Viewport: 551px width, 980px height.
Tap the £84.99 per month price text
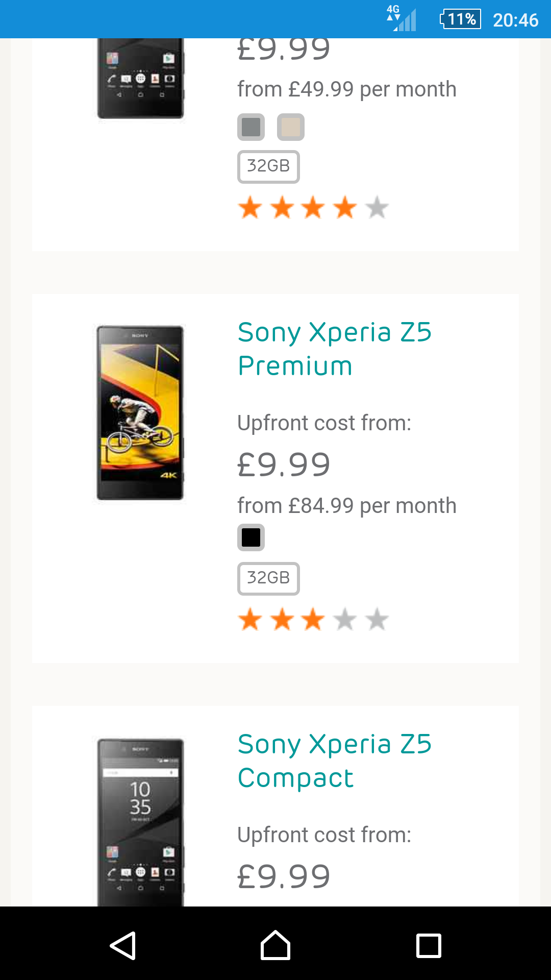(347, 506)
